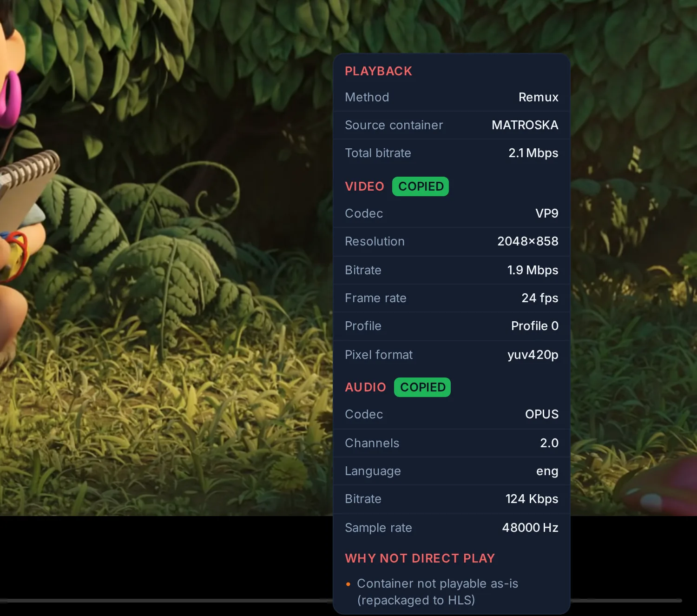Image resolution: width=697 pixels, height=616 pixels.
Task: Click the 2048×858 resolution value
Action: point(528,241)
